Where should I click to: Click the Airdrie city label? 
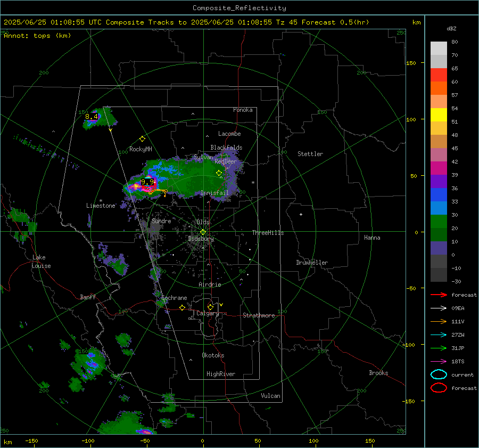[210, 284]
